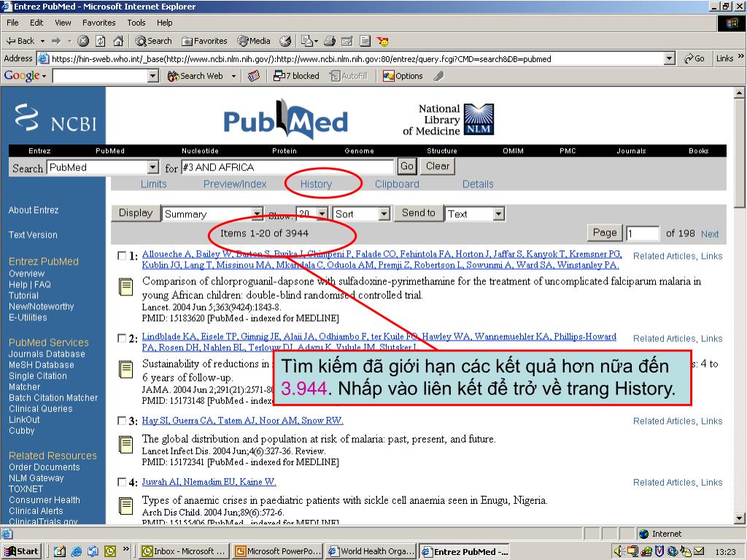Image resolution: width=747 pixels, height=560 pixels.
Task: Click the search query field with #3 AND AFRICA
Action: (287, 167)
